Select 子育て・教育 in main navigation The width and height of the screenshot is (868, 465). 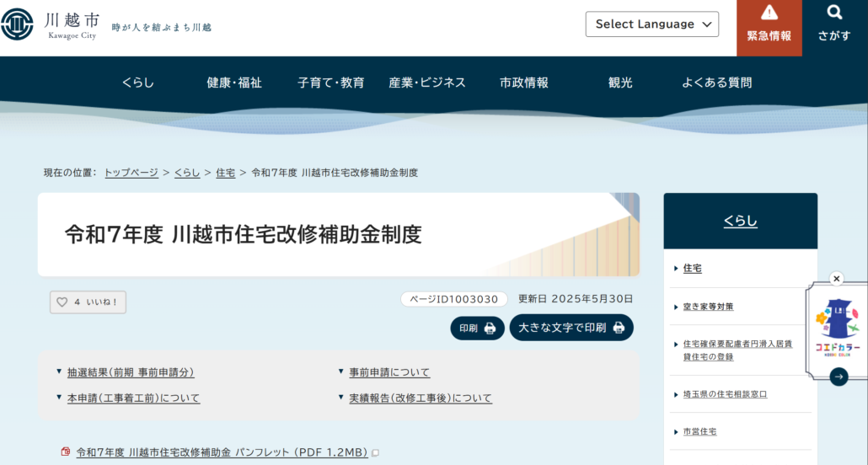(x=330, y=83)
